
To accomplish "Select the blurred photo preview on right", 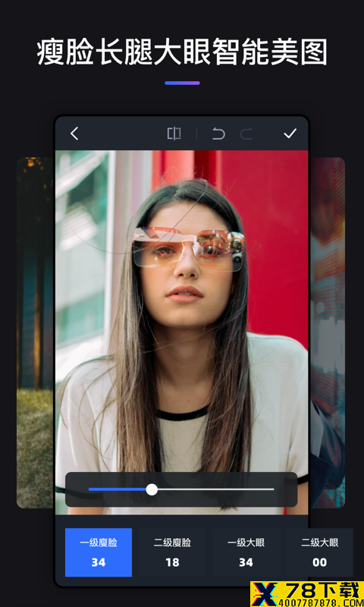I will click(328, 332).
